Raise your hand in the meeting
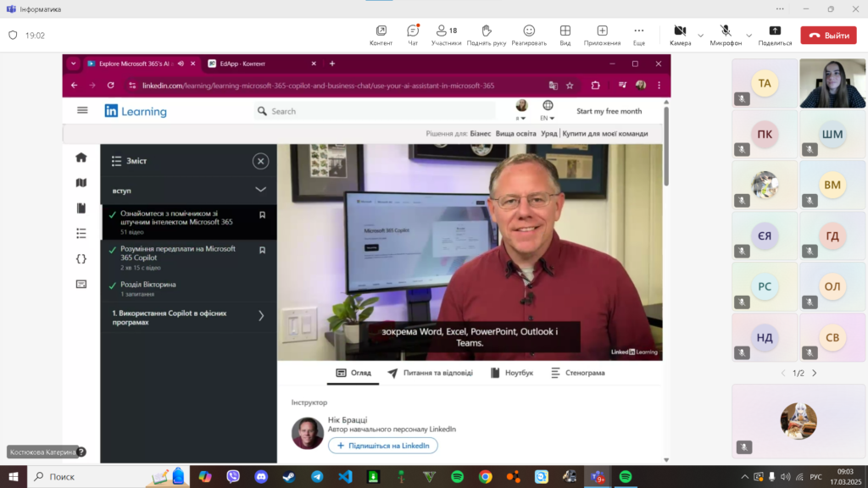Screen dimensions: 868x488 click(486, 36)
